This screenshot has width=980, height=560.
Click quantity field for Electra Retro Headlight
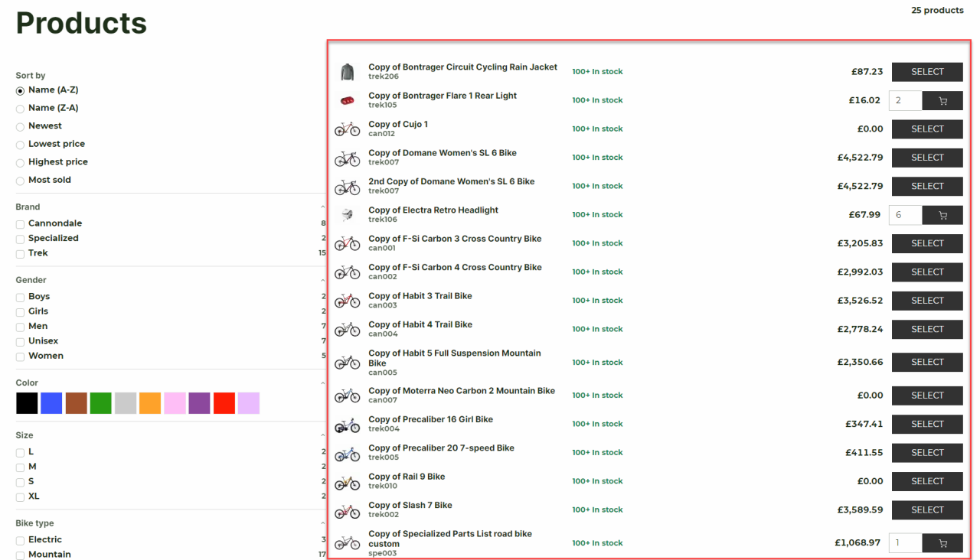click(x=905, y=215)
